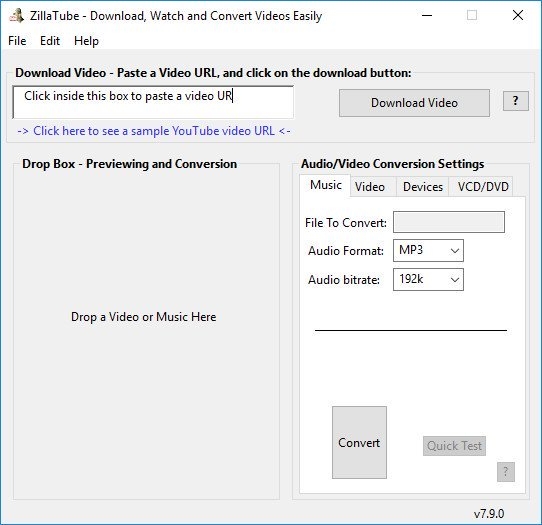Click the Download Video button

point(414,103)
